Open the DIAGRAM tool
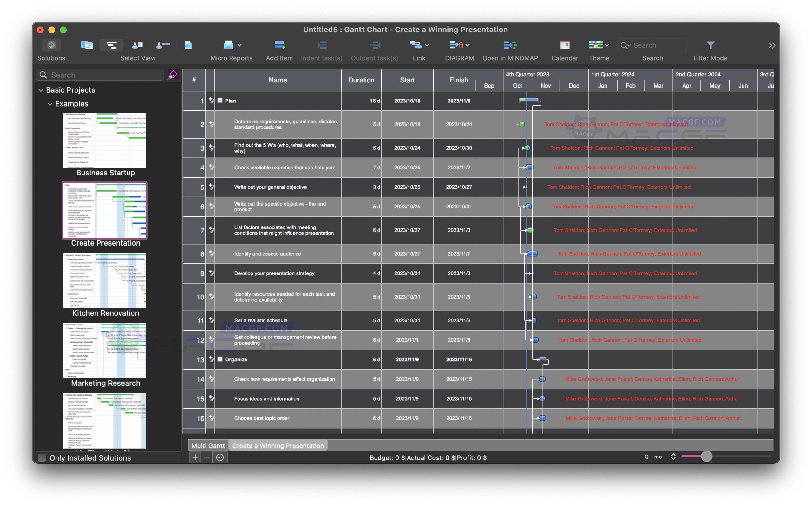The width and height of the screenshot is (812, 506). [457, 45]
